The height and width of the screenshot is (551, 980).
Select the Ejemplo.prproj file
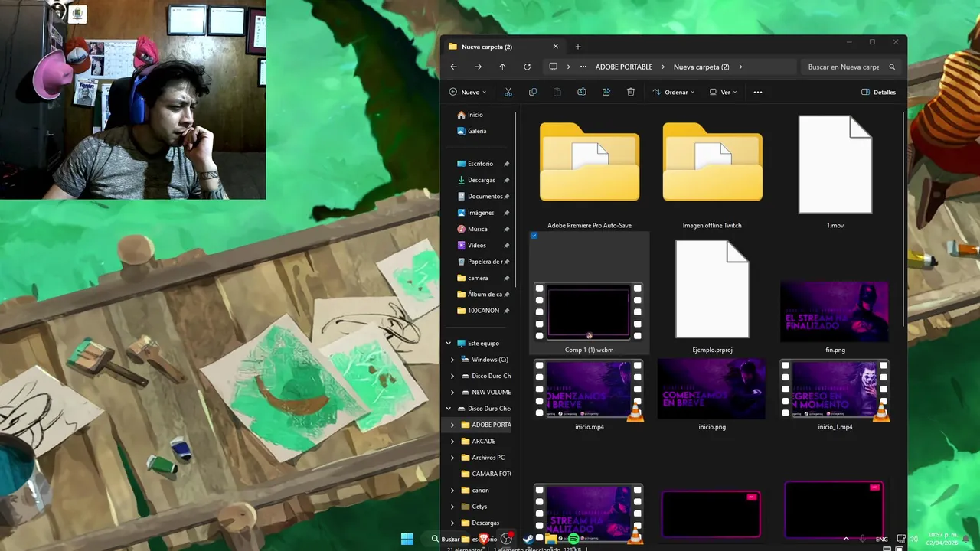[x=712, y=297]
